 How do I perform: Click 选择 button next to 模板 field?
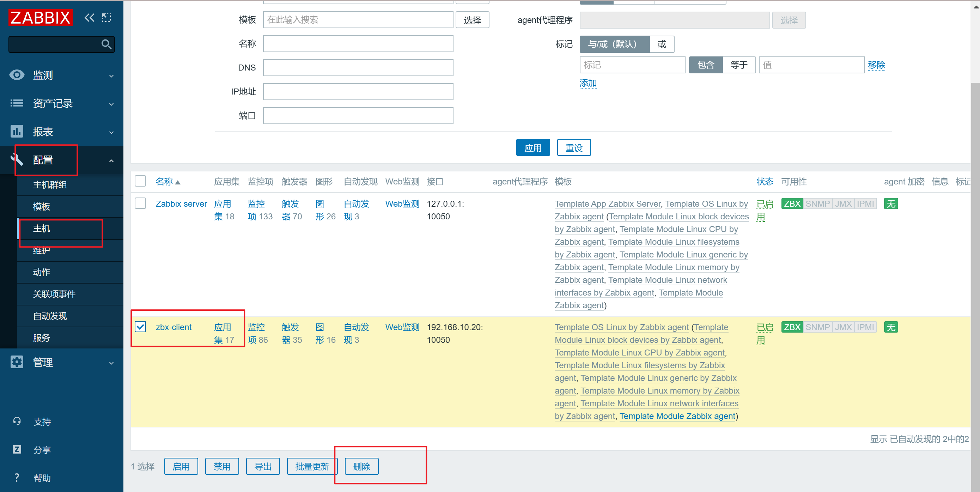point(472,20)
